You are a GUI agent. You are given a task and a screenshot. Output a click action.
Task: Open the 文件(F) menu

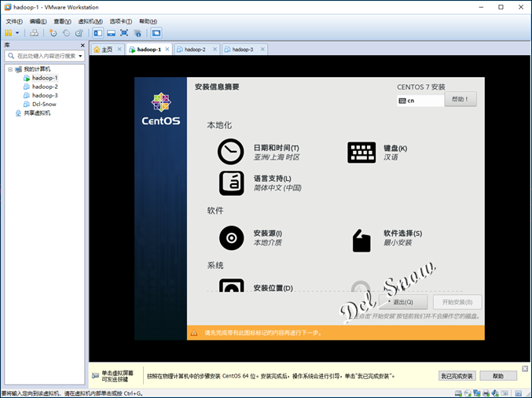[14, 21]
